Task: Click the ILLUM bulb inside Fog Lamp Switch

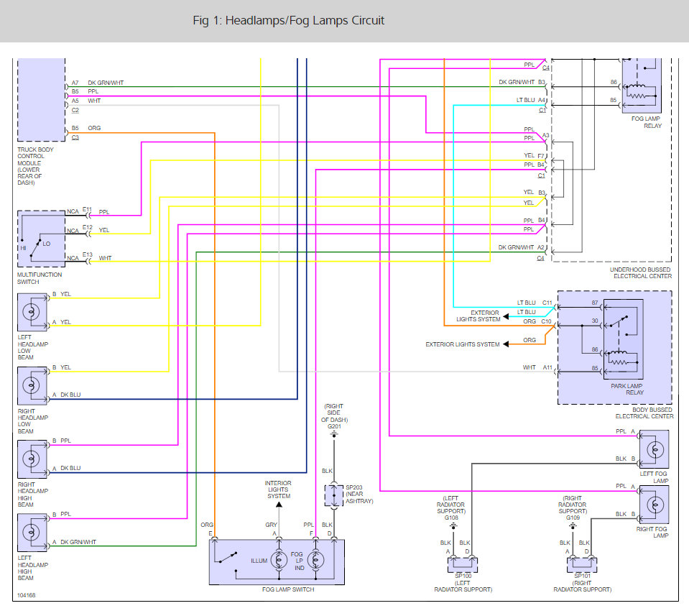Action: click(x=279, y=560)
